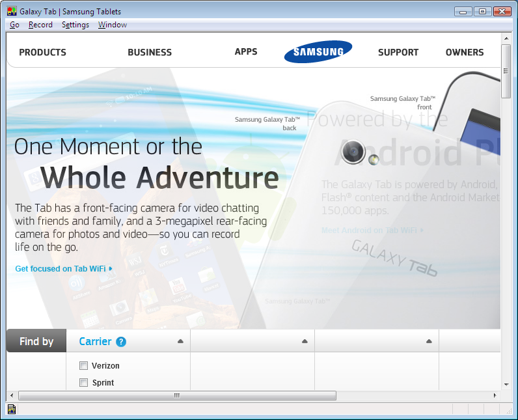Viewport: 518px width, 420px height.
Task: Click the Whole Adventure headline
Action: pyautogui.click(x=159, y=178)
